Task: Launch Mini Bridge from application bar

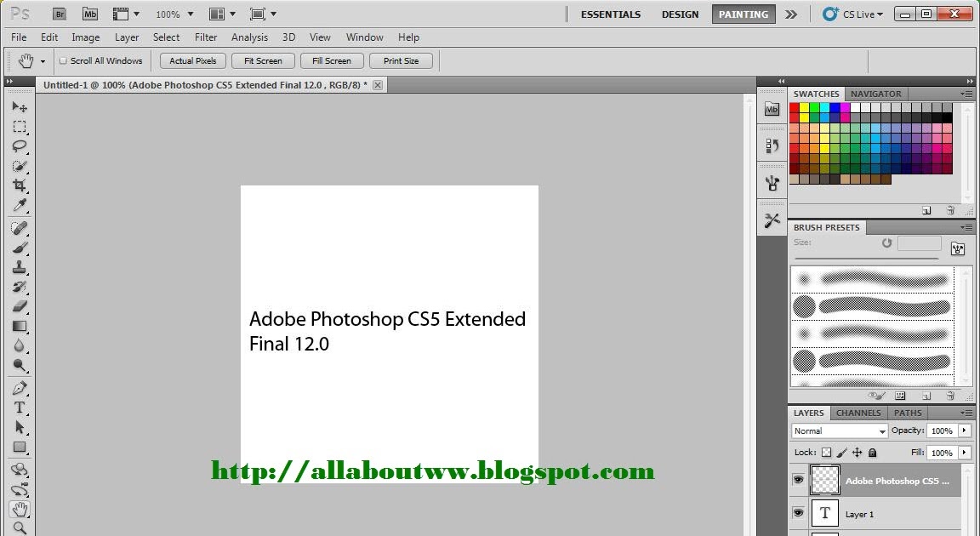Action: point(90,14)
